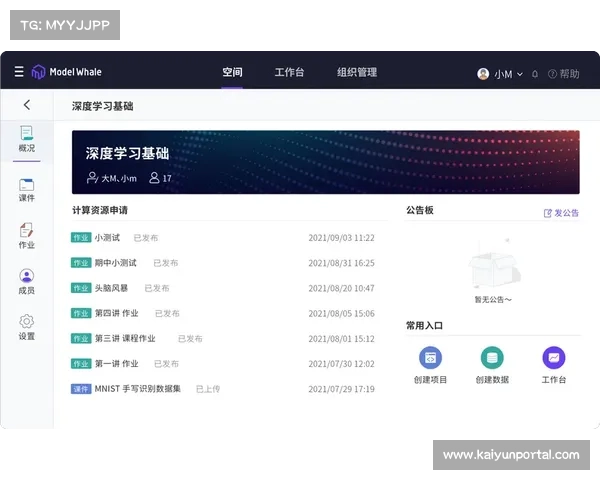Switch to the 工作台 tab
Screen dimensions: 600x480
pos(289,72)
